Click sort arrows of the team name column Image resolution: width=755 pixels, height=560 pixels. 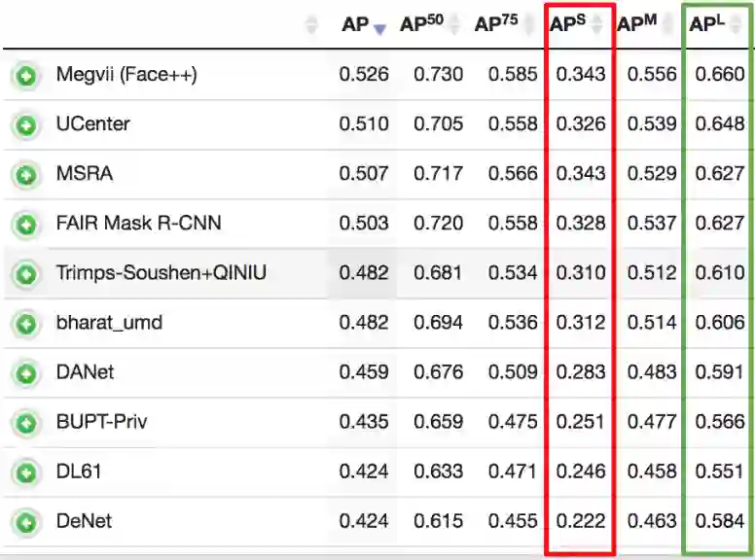point(311,26)
